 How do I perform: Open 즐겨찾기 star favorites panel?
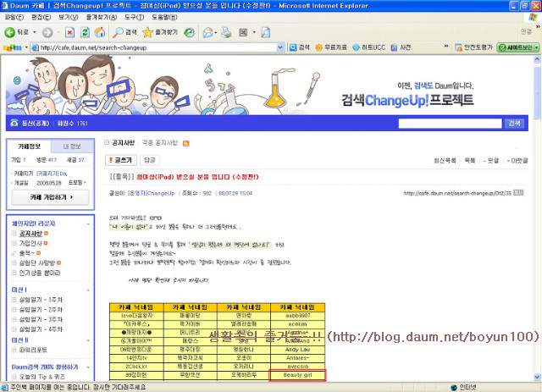160,32
